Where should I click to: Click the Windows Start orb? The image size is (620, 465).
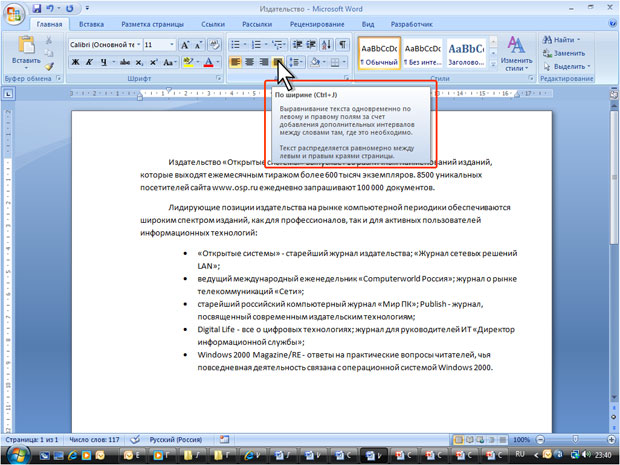coord(18,455)
